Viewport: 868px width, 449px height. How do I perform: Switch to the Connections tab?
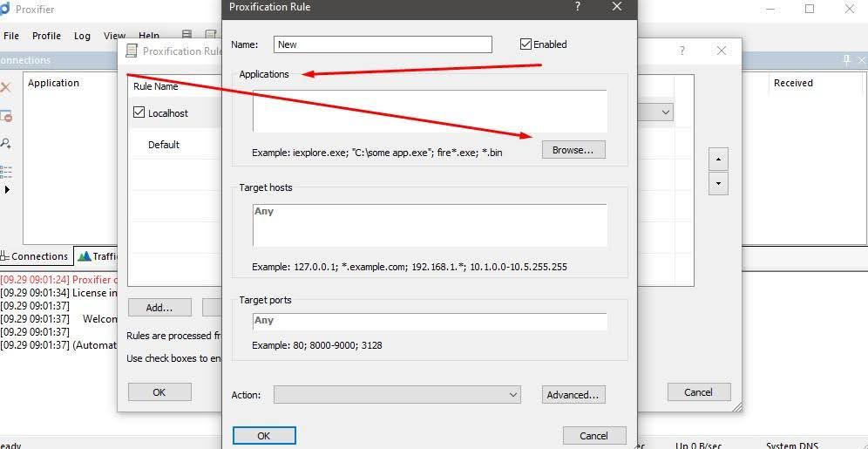[x=36, y=256]
